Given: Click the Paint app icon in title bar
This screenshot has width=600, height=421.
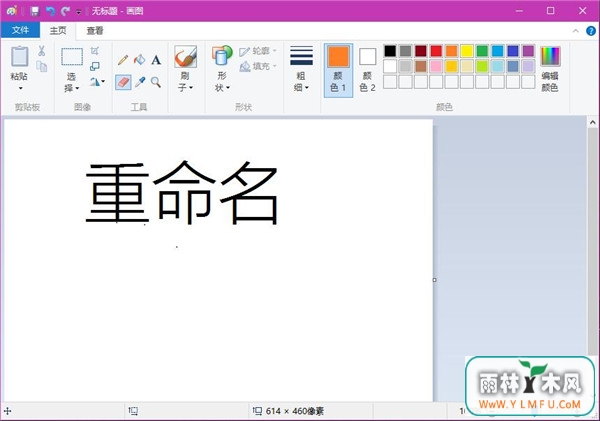Looking at the screenshot, I should [11, 11].
